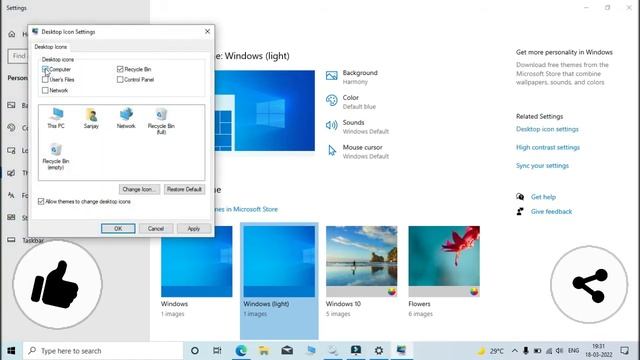The image size is (640, 360).
Task: Toggle the Recycle Bin checkbox
Action: [120, 69]
